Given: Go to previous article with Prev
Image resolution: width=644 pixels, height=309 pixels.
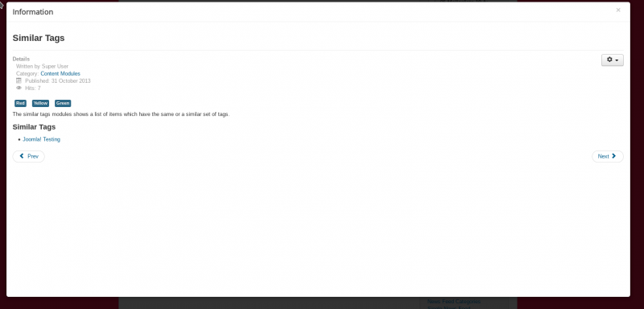Looking at the screenshot, I should click(x=29, y=156).
